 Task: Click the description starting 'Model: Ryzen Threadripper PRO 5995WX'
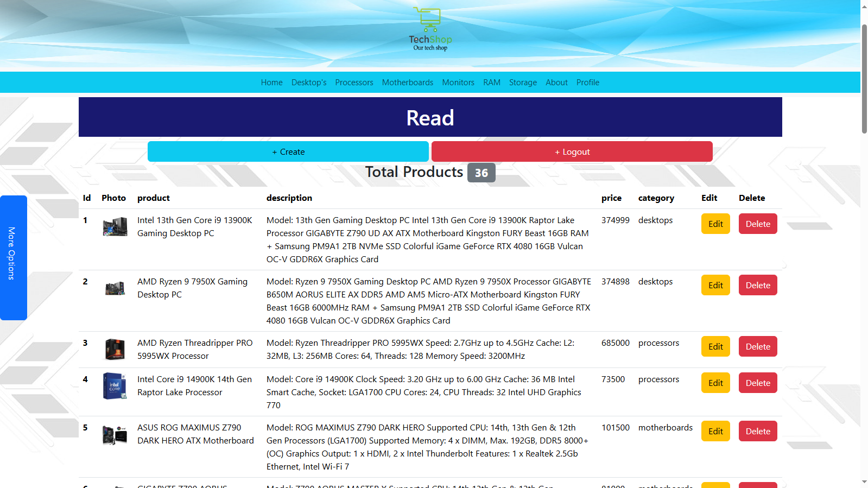pyautogui.click(x=420, y=349)
